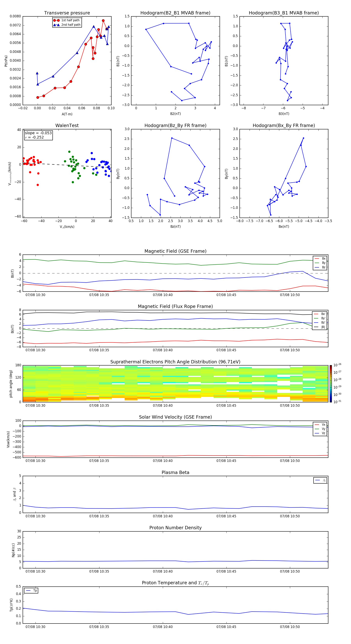Viewport: 351px width, 644px height.
Task: Click 'Magnetic Field (GSE Frame)' title
Action: pos(175,251)
